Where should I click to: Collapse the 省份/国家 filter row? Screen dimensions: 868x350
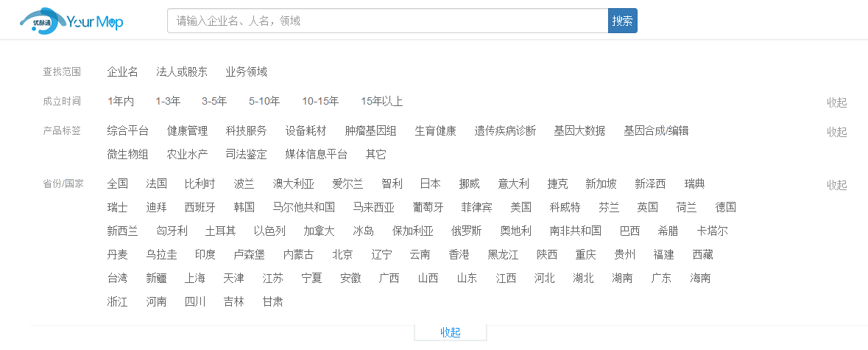point(836,185)
